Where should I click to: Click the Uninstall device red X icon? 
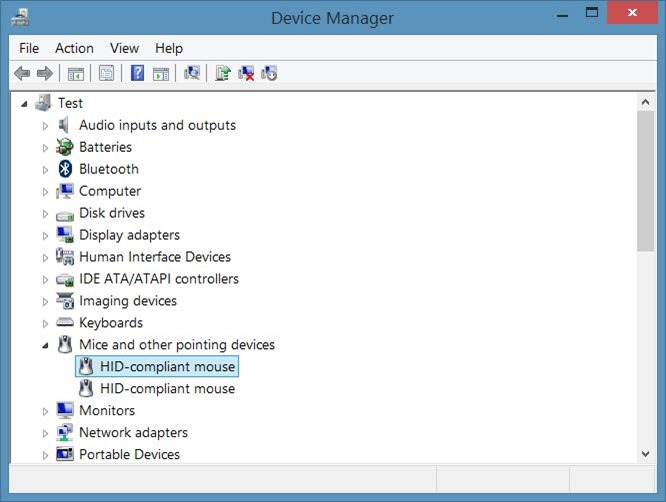[246, 73]
